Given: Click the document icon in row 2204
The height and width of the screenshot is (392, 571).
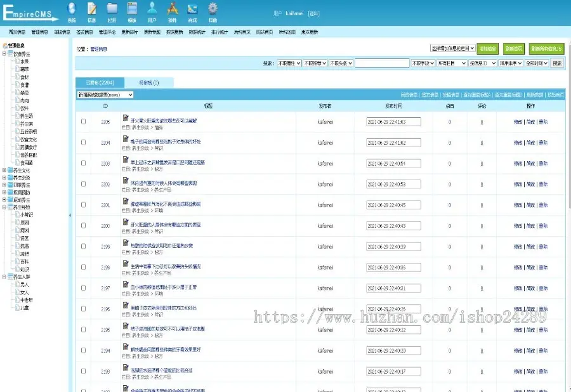Looking at the screenshot, I should [x=126, y=139].
